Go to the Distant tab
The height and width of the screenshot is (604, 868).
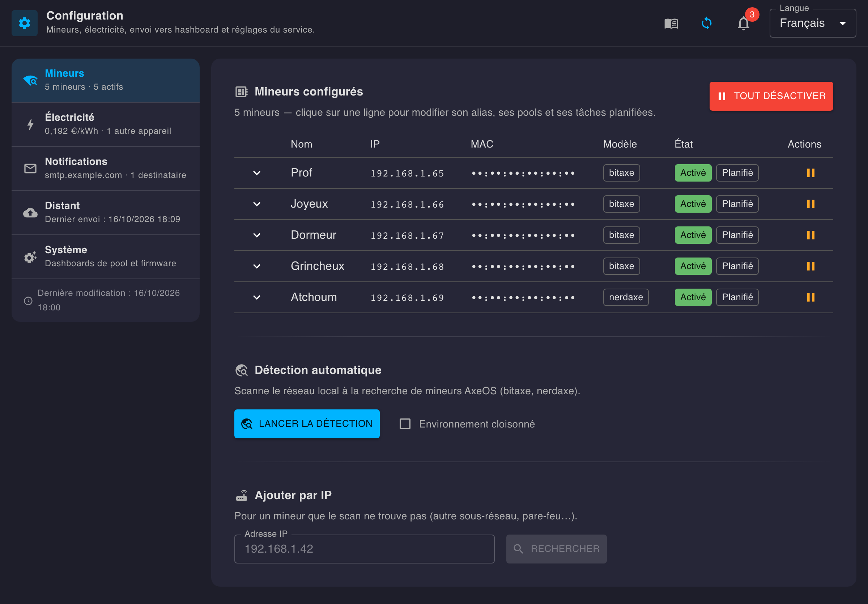[106, 212]
